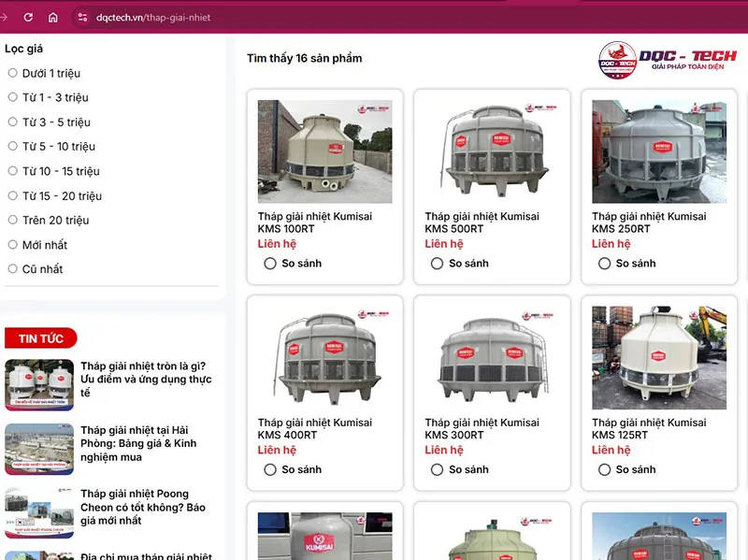
Task: Toggle So sánh for KMS 100RT
Action: pos(270,264)
